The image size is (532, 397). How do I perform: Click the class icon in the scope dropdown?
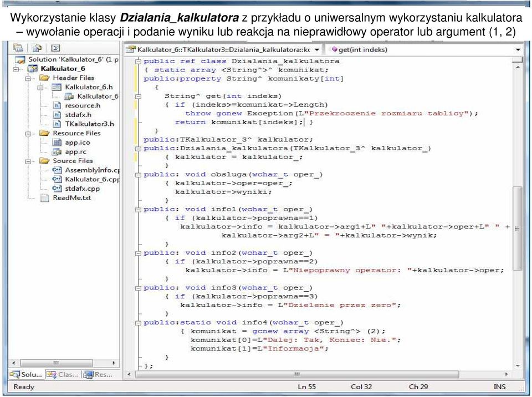pyautogui.click(x=131, y=49)
